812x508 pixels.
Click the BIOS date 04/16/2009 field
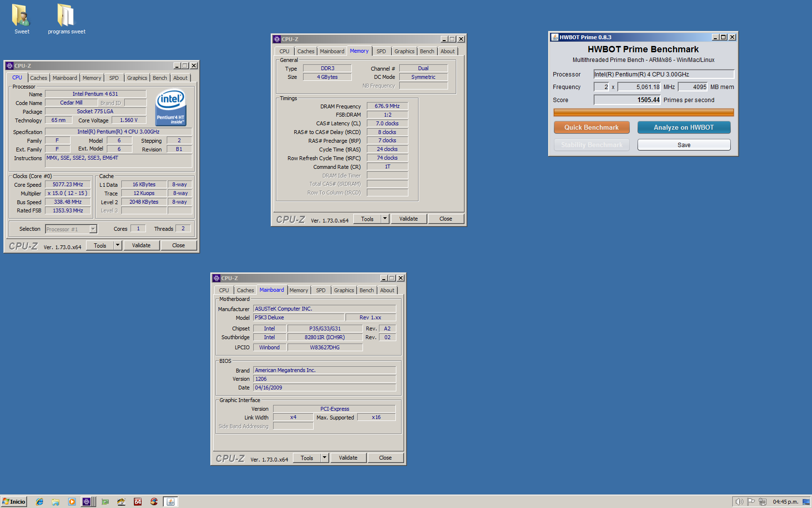pyautogui.click(x=324, y=388)
